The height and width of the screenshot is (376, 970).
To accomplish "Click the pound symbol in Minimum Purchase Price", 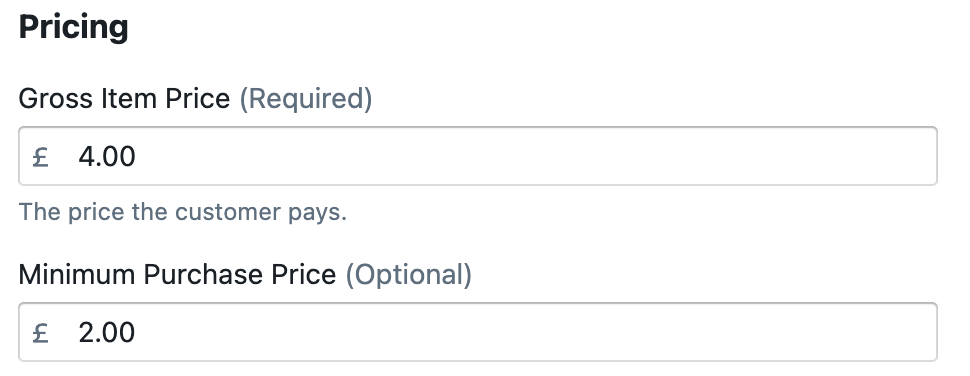I will tap(41, 333).
